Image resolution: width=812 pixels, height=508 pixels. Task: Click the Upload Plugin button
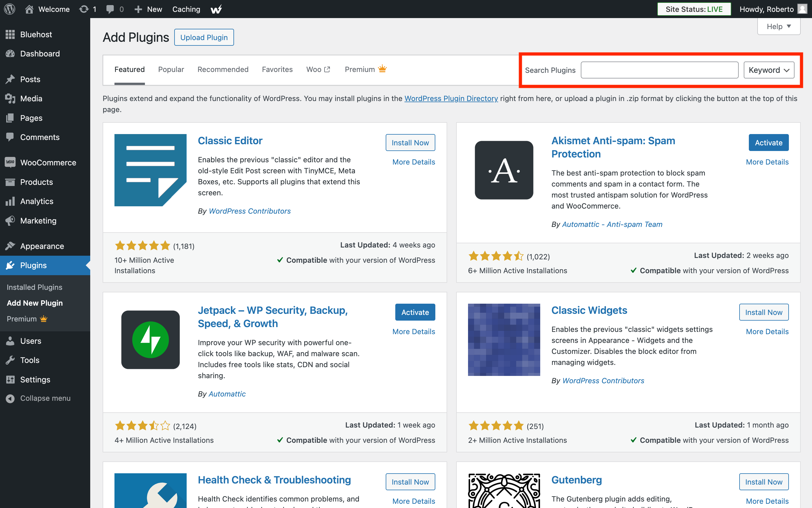204,37
